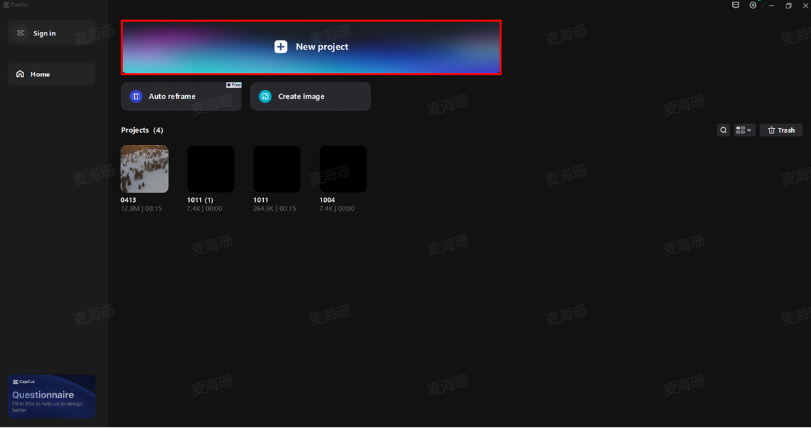Click the feedback icon in title bar

735,5
